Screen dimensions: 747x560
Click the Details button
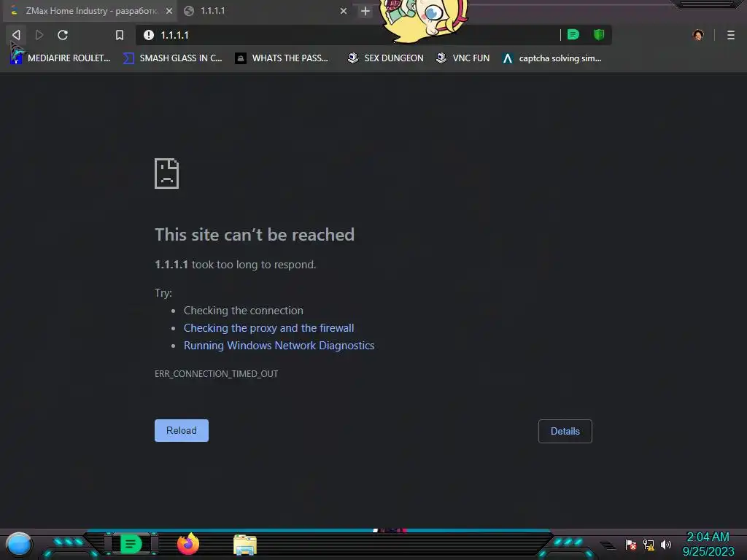pyautogui.click(x=565, y=431)
